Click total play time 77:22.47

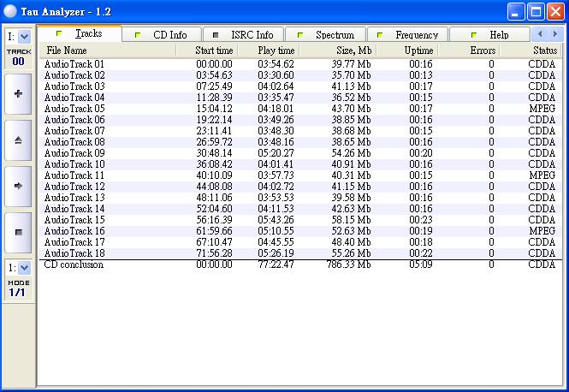coord(276,264)
